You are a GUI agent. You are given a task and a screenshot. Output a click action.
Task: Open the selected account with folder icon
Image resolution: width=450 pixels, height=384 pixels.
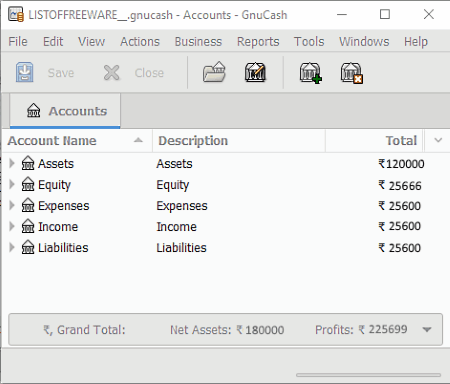(214, 72)
